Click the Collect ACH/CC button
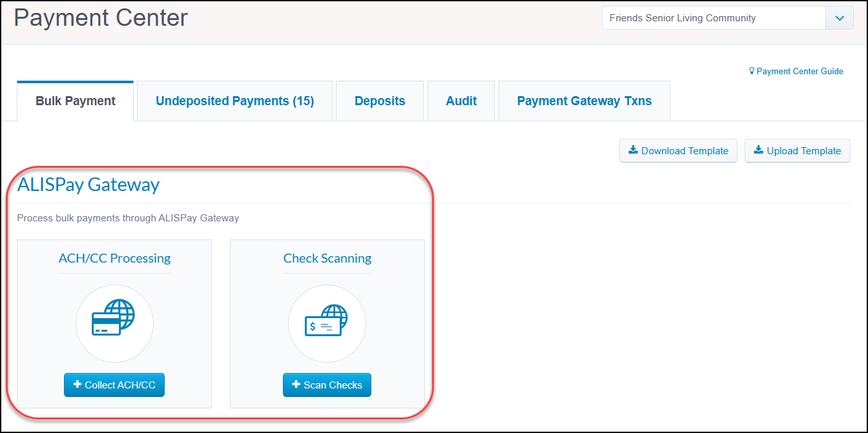Screen dimensions: 868x433 114,385
